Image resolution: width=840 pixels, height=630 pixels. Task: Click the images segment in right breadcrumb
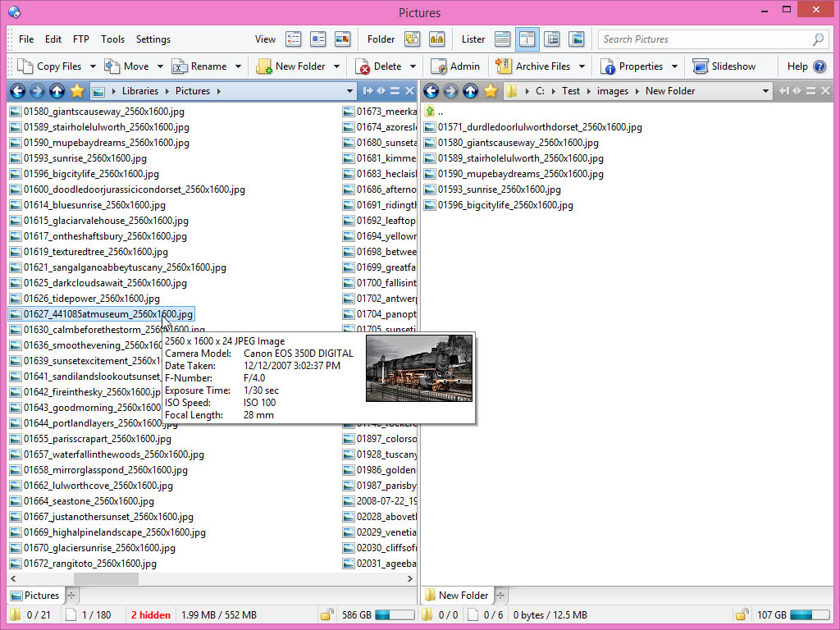[x=612, y=91]
